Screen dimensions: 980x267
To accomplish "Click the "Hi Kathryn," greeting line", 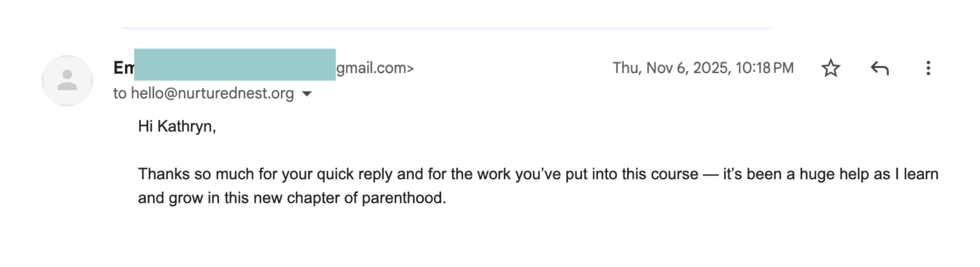I will click(177, 126).
